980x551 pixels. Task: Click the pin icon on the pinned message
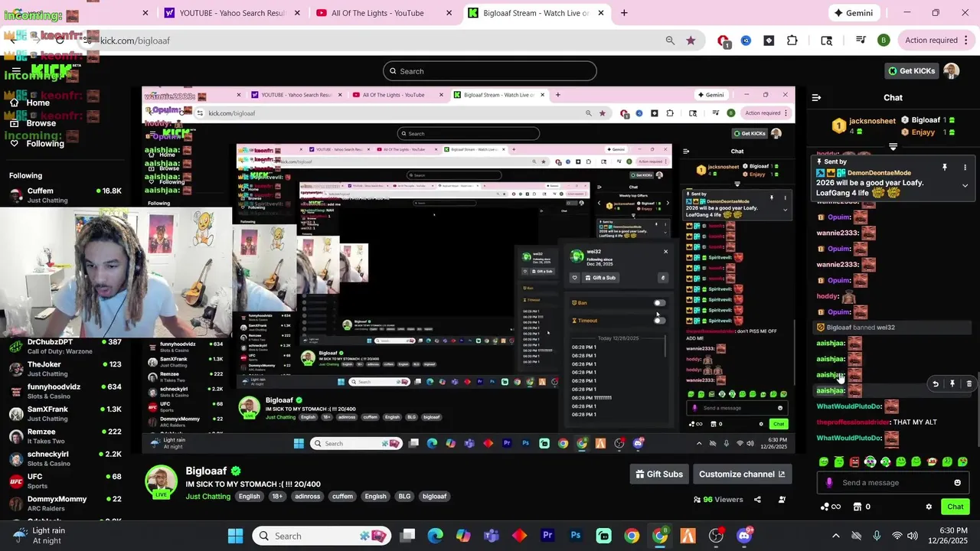(944, 167)
